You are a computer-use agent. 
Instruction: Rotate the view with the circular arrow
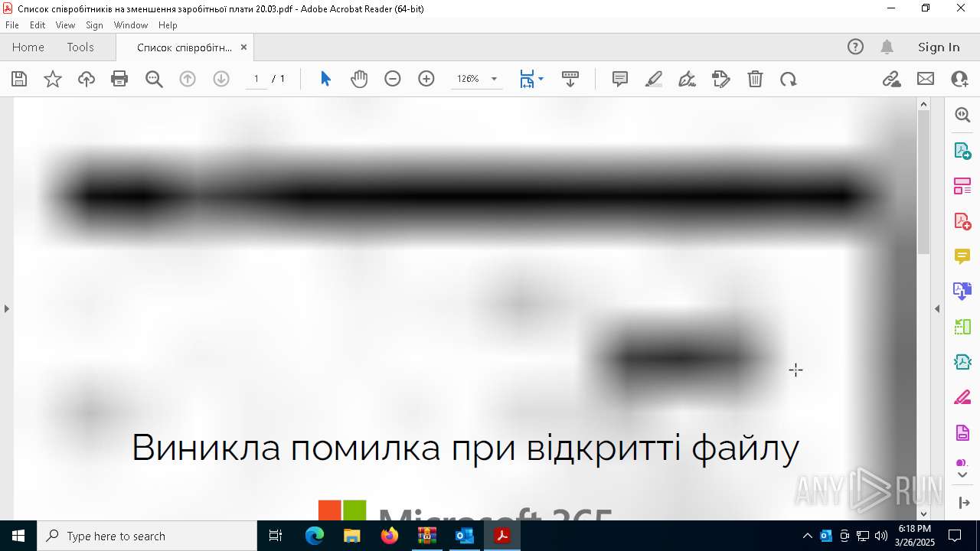coord(789,79)
